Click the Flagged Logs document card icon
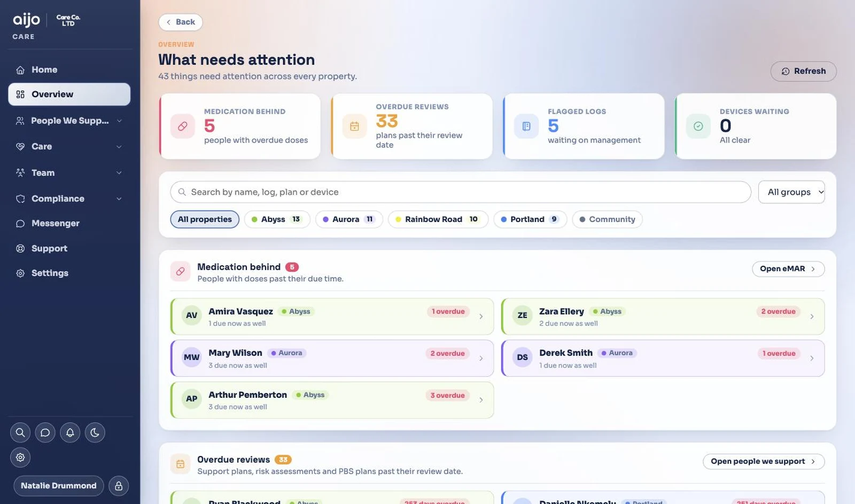The image size is (855, 504). click(x=526, y=127)
